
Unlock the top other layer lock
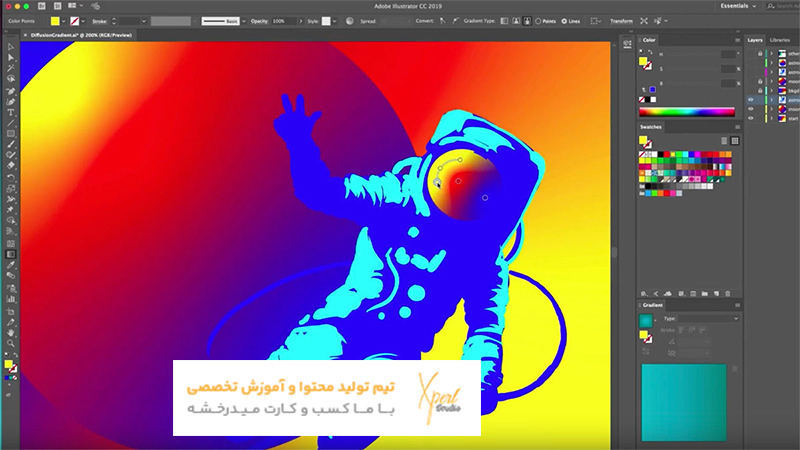pos(760,54)
